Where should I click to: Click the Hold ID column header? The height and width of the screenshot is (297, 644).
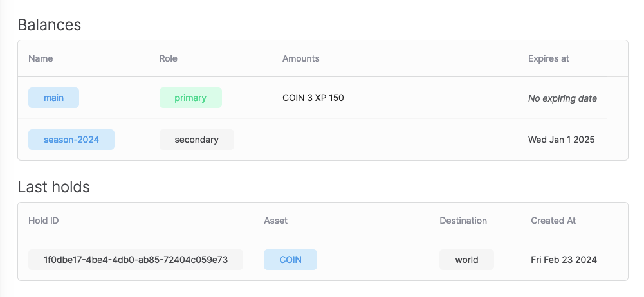pyautogui.click(x=44, y=221)
